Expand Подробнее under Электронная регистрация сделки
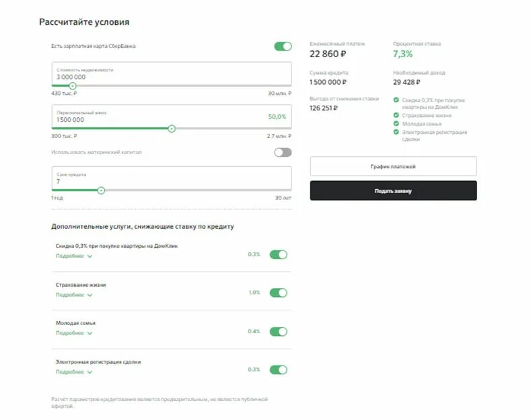Screen dimensions: 531x420 point(74,372)
